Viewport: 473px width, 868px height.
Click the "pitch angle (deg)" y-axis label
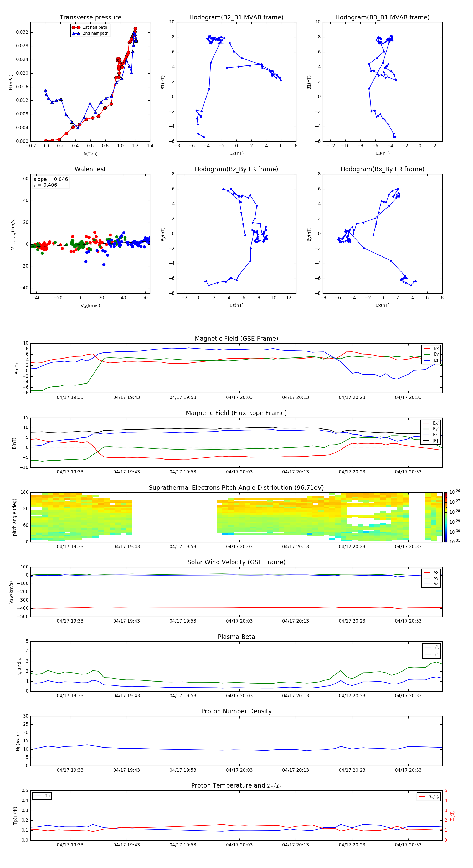pyautogui.click(x=14, y=517)
